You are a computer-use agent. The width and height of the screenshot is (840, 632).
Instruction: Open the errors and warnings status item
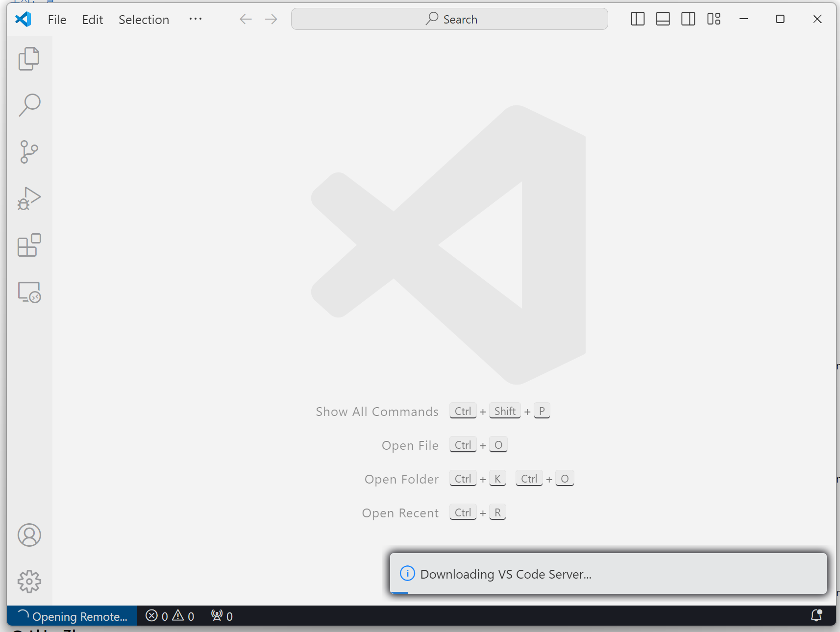[170, 616]
